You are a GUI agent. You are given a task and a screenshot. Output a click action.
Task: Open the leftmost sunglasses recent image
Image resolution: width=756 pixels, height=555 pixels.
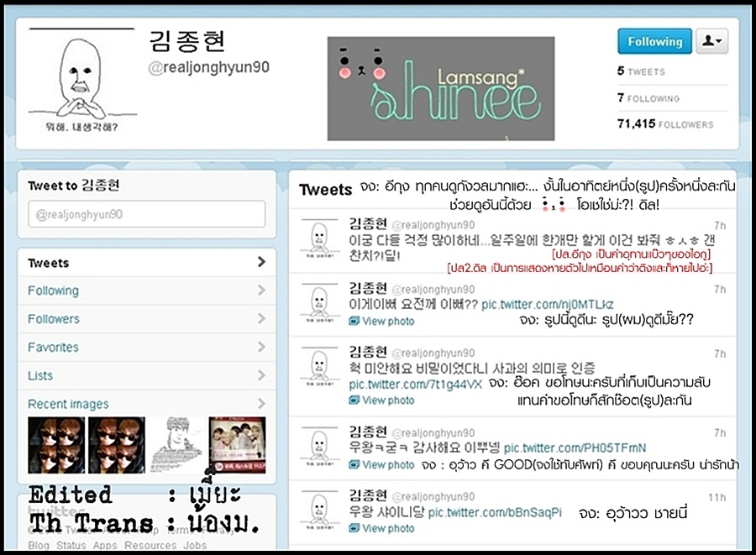tap(56, 445)
